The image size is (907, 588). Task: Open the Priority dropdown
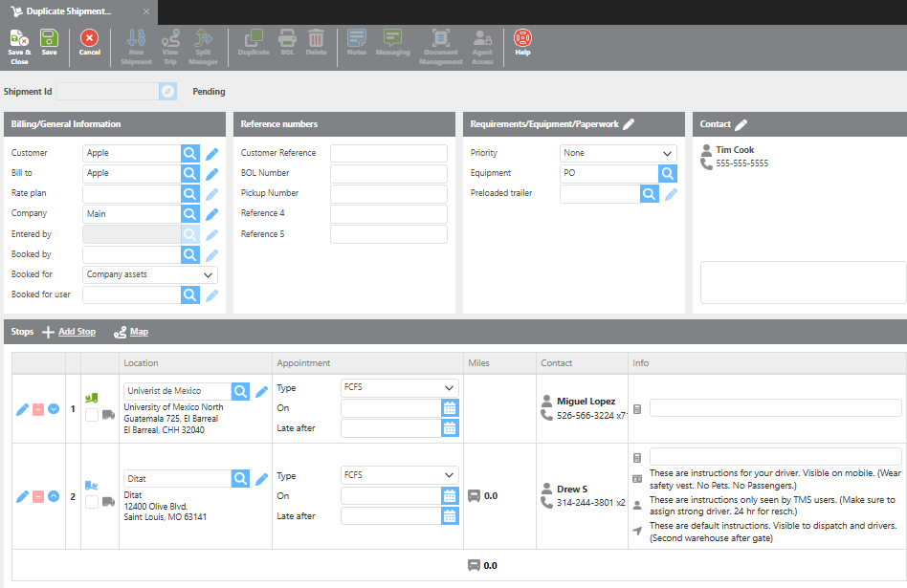[617, 153]
